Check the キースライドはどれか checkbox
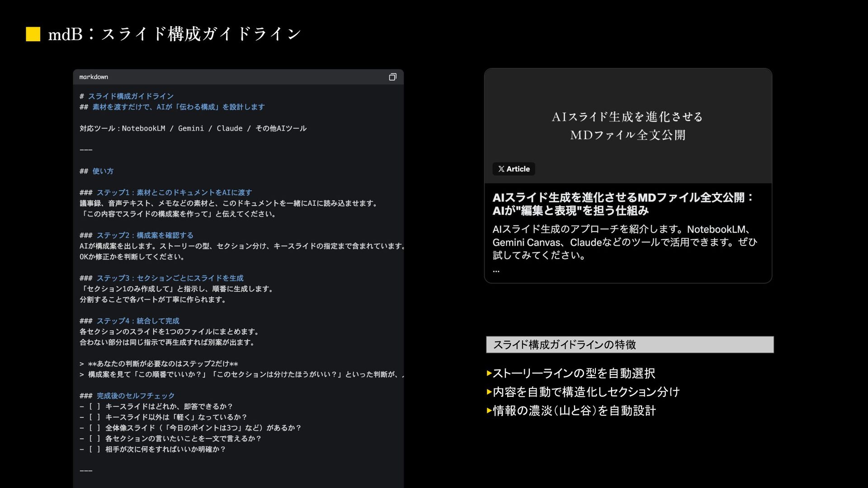The height and width of the screenshot is (488, 868). click(x=94, y=407)
